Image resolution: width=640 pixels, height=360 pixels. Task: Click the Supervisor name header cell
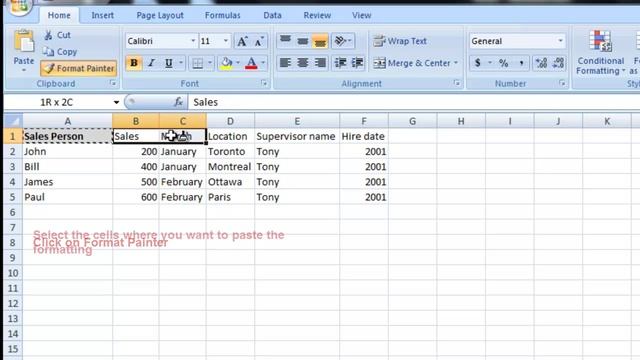click(297, 136)
